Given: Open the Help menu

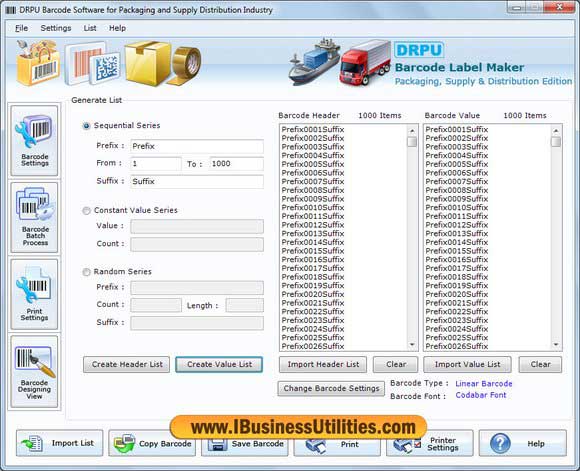Looking at the screenshot, I should (x=117, y=28).
